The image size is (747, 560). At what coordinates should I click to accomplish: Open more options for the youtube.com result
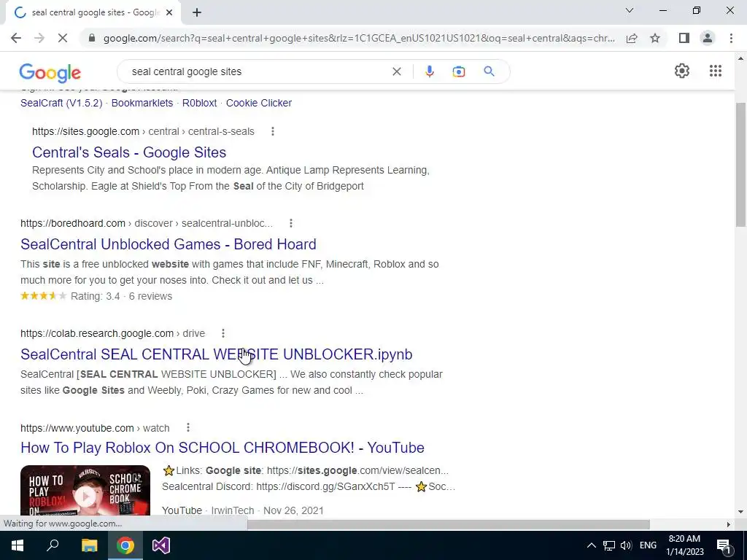coord(187,427)
